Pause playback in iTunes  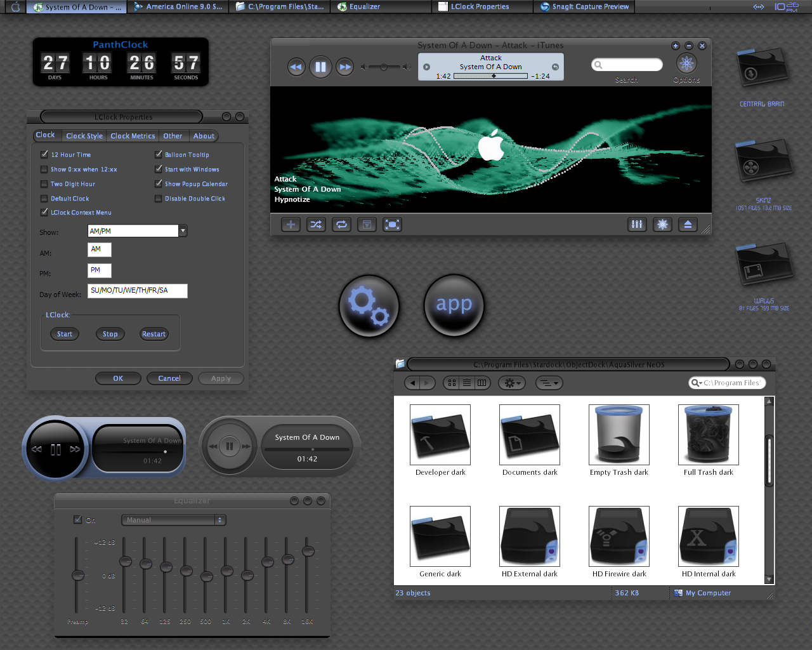[x=320, y=67]
